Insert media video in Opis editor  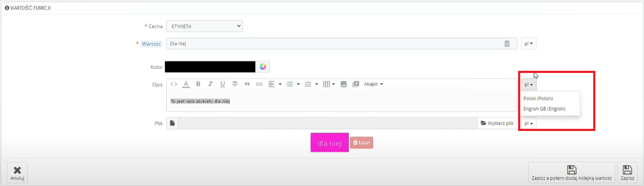[356, 84]
